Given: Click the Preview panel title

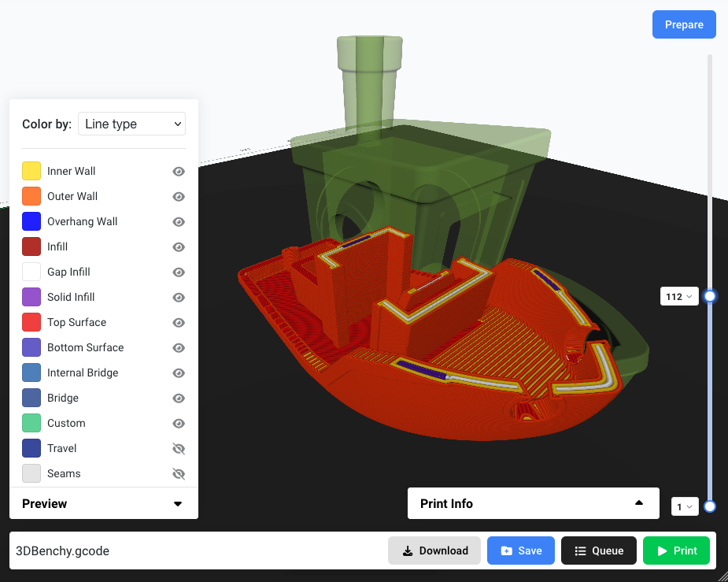Looking at the screenshot, I should tap(45, 504).
